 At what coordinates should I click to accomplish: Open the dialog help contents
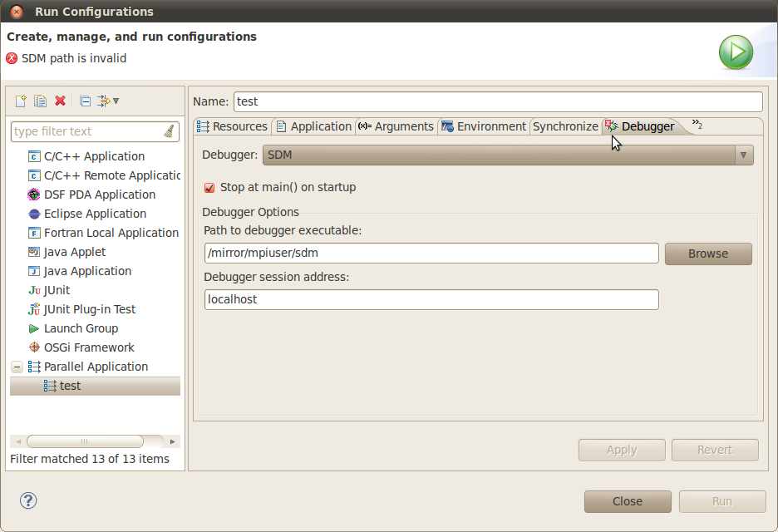click(28, 500)
